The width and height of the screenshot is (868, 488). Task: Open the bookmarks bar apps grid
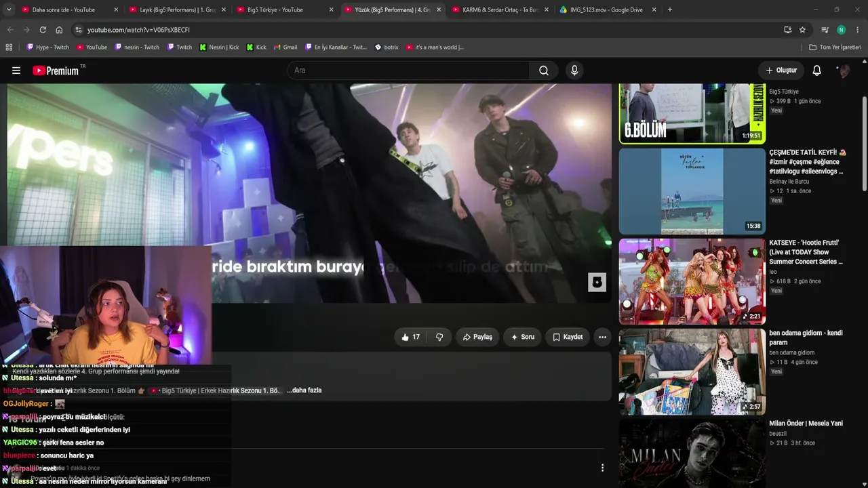[9, 47]
